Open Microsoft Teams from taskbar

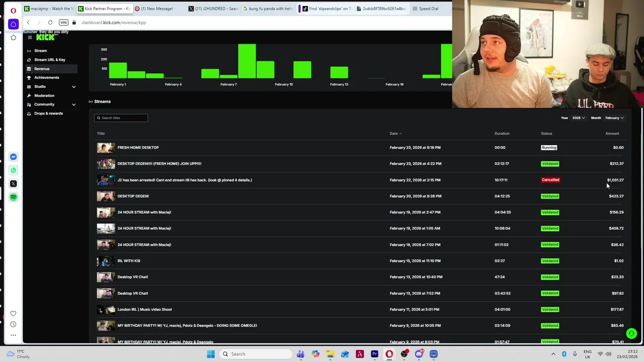[x=300, y=354]
